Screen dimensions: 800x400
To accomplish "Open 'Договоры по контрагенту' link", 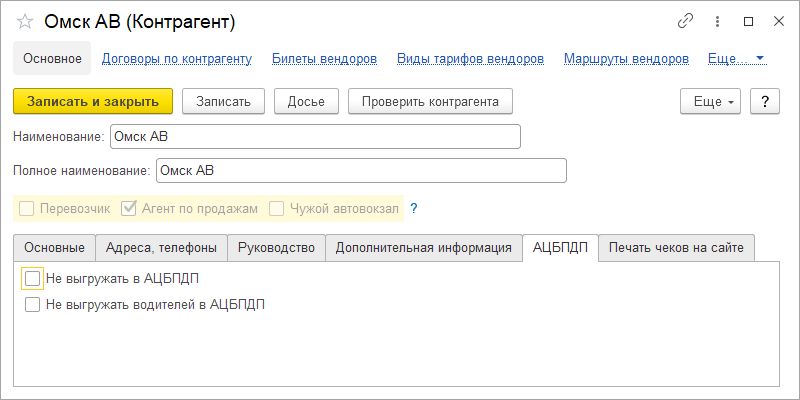I will tap(177, 59).
